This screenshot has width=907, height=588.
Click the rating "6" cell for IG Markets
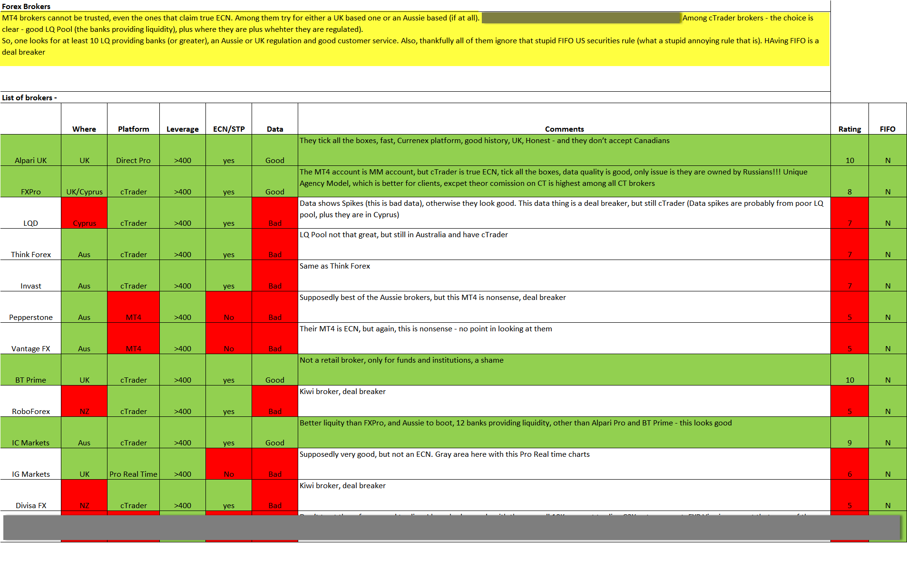[850, 464]
